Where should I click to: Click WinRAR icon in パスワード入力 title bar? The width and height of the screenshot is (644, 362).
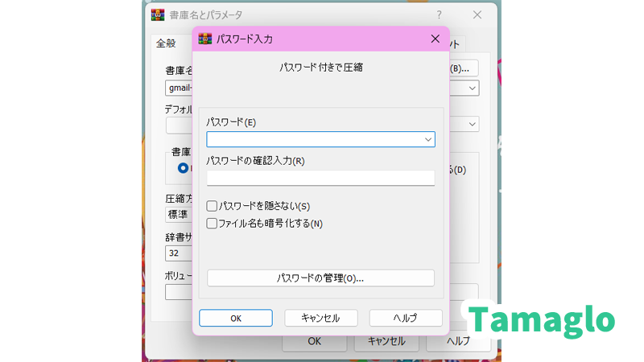pos(205,39)
